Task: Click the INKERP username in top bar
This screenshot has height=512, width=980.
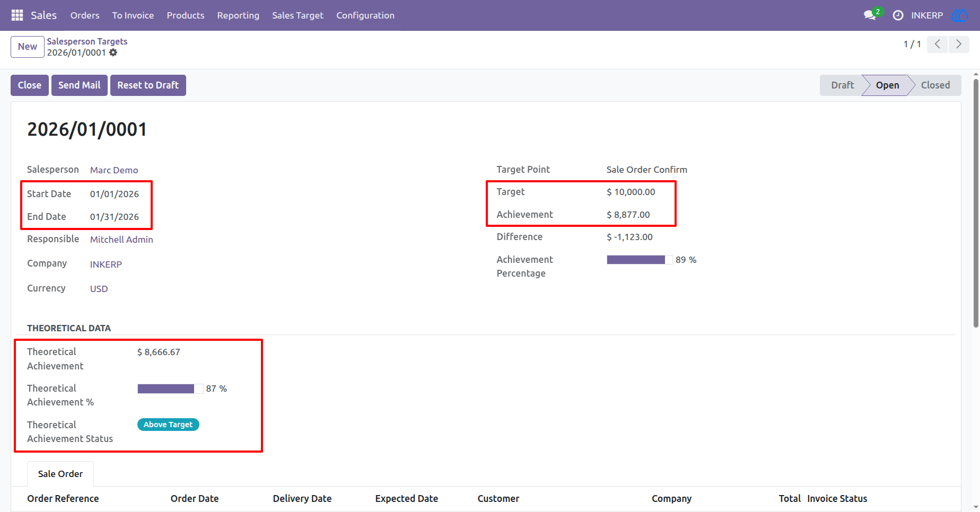Action: [927, 15]
